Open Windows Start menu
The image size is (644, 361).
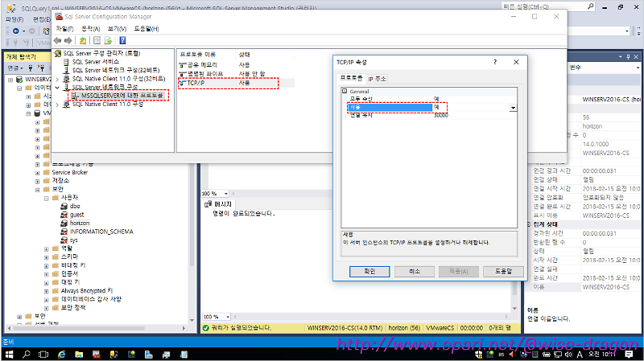pyautogui.click(x=9, y=355)
